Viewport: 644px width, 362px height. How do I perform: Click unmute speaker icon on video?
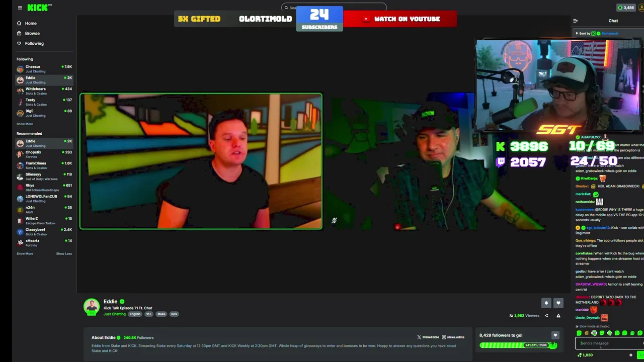click(334, 220)
